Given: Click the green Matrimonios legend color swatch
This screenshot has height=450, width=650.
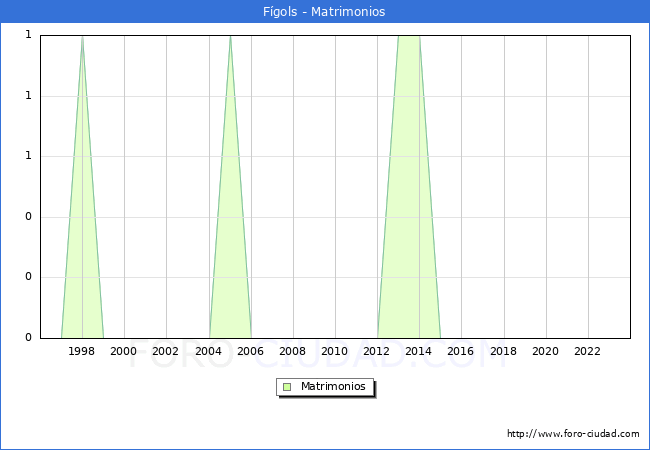Looking at the screenshot, I should click(x=287, y=387).
